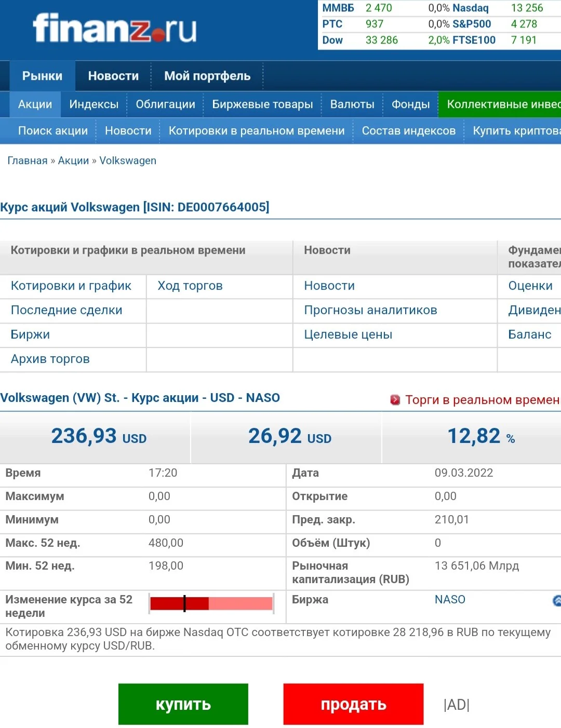This screenshot has height=728, width=561.
Task: Click the 52-week price change red bar
Action: [x=211, y=603]
